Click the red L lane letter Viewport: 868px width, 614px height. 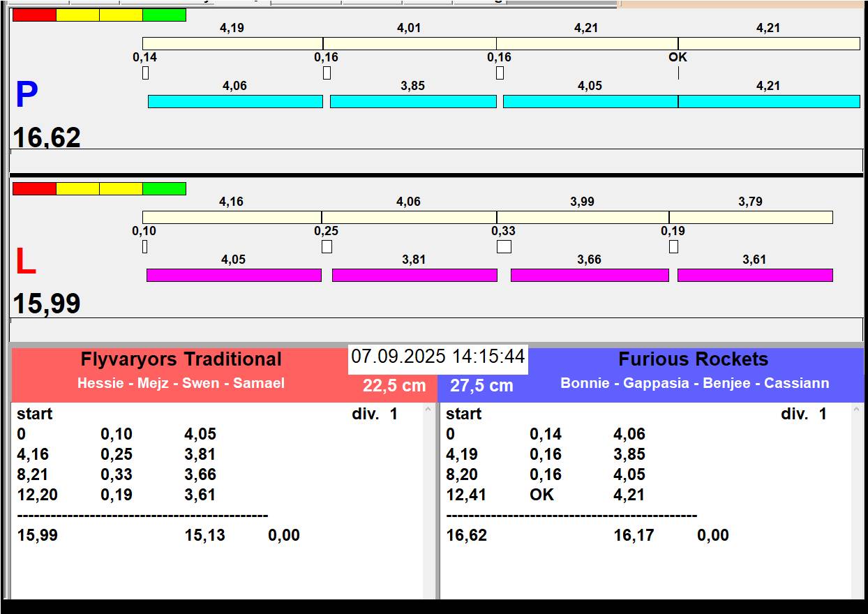25,262
